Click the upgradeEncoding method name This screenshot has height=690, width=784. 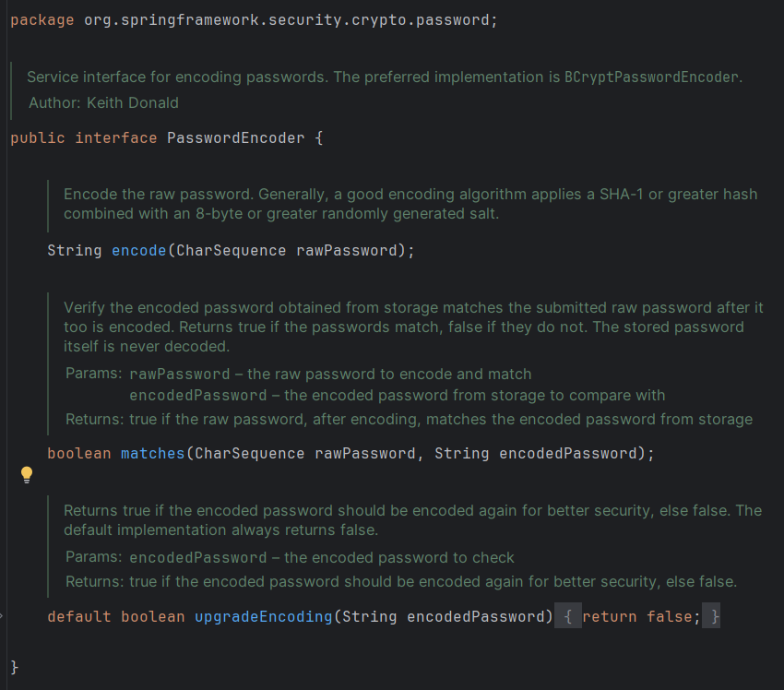tap(264, 616)
